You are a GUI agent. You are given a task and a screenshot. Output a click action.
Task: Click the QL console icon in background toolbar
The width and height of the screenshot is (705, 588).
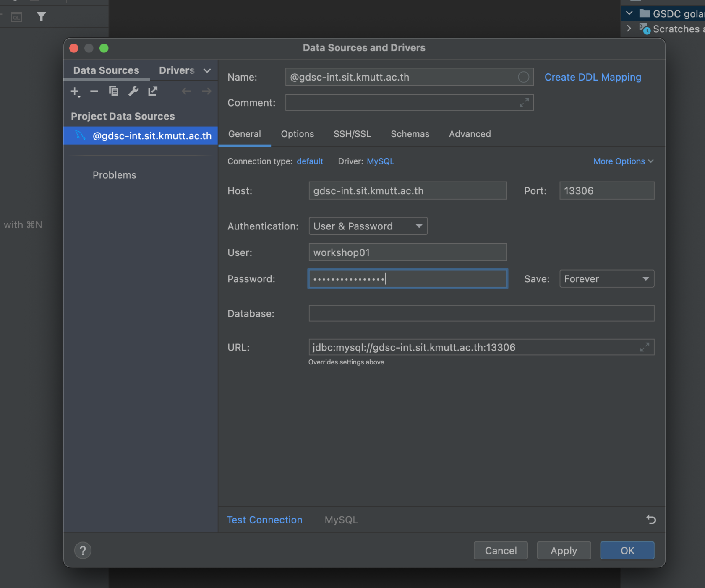tap(17, 17)
